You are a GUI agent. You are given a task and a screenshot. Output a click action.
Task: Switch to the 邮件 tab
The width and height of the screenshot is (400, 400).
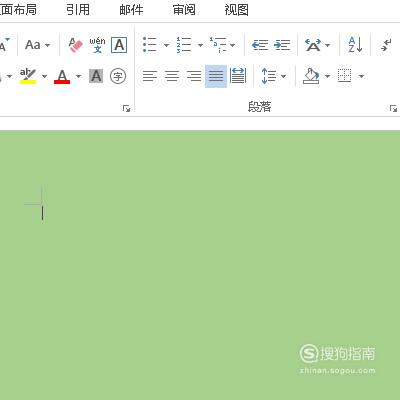[131, 10]
